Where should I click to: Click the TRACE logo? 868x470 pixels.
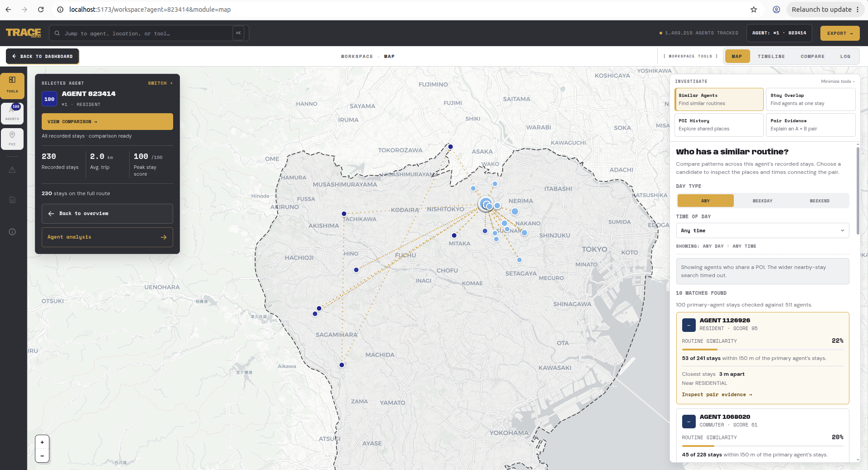click(x=24, y=33)
